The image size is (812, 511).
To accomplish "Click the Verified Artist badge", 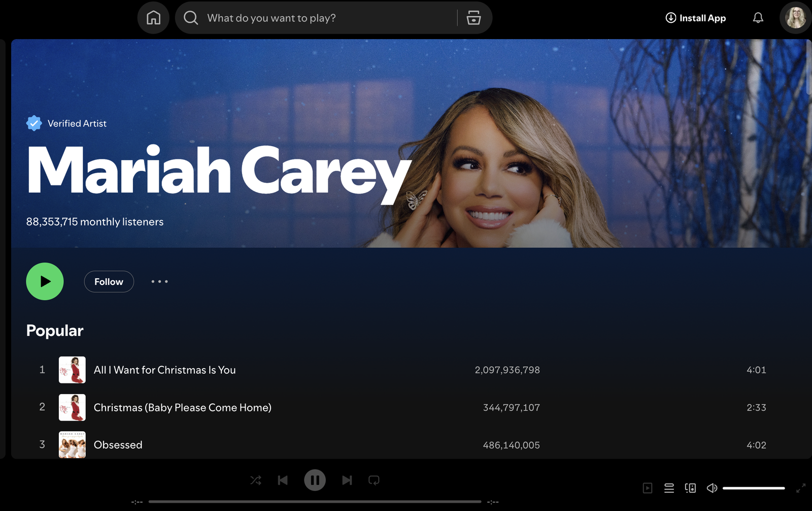I will point(33,123).
